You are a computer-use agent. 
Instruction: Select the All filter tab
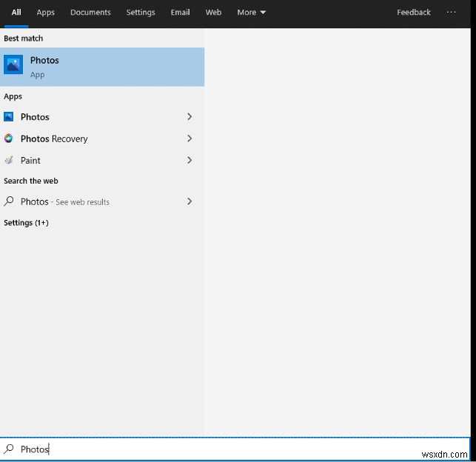(x=16, y=13)
